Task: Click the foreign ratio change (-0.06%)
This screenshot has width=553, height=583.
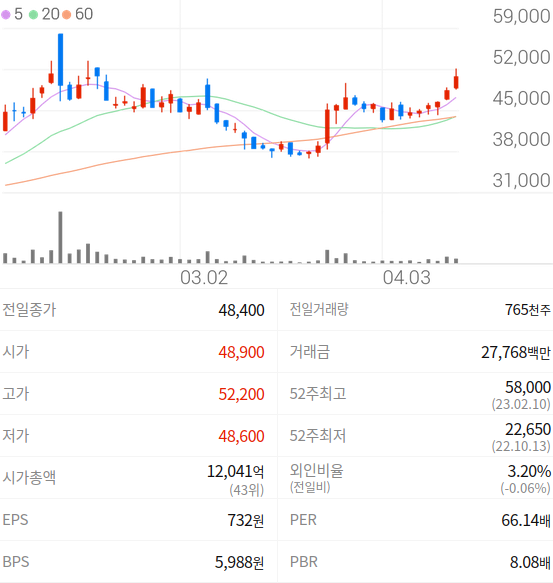Action: click(525, 488)
